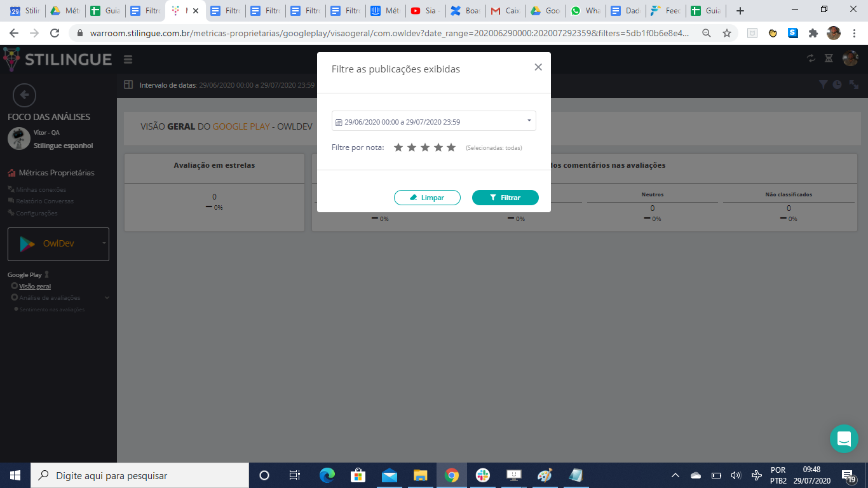The width and height of the screenshot is (868, 488).
Task: Switch to the WhatsApp tab
Action: click(585, 11)
